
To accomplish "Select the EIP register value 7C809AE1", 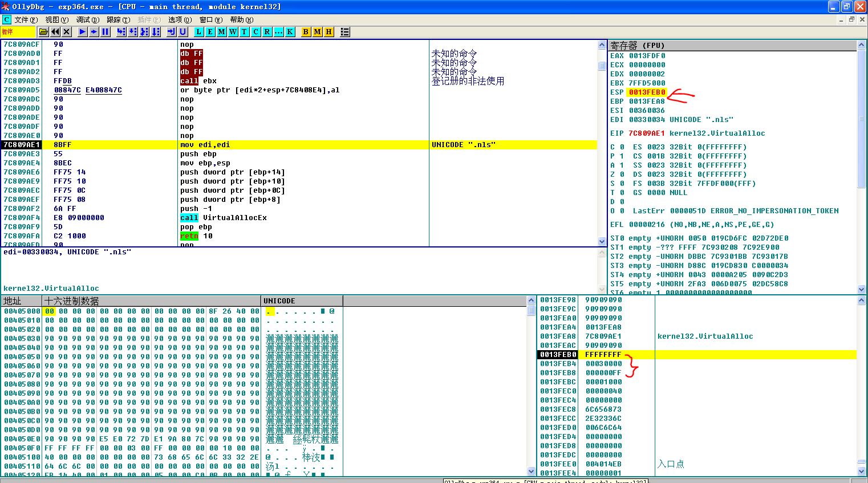I will click(x=647, y=133).
